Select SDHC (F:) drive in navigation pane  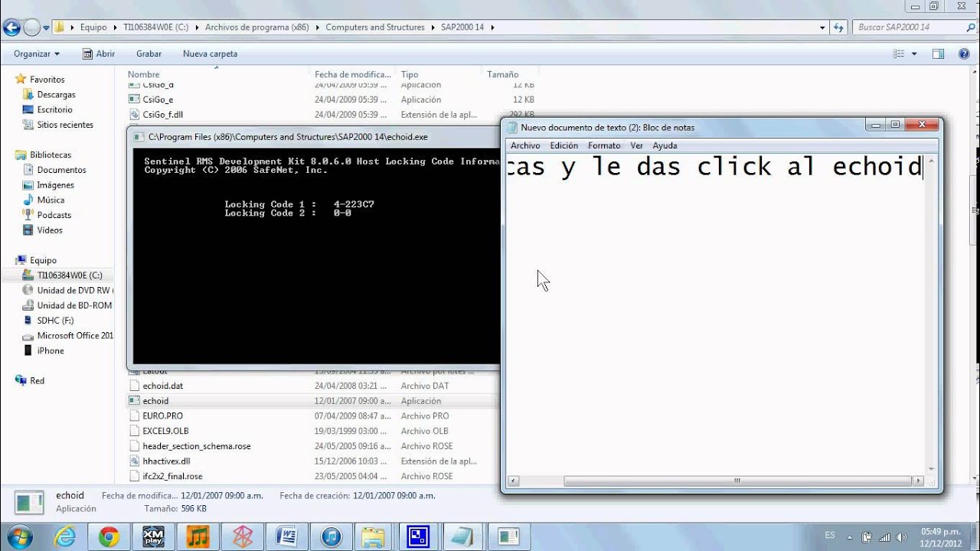(x=56, y=321)
